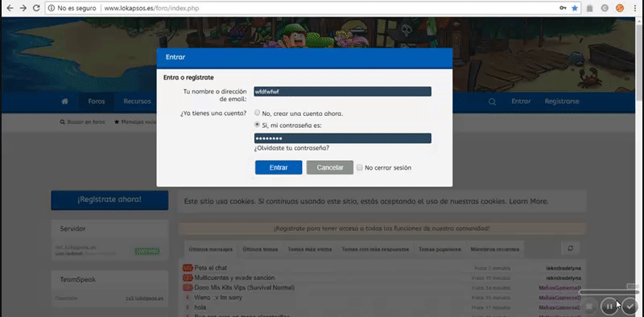644x317 pixels.
Task: Focus the password field
Action: tap(343, 138)
